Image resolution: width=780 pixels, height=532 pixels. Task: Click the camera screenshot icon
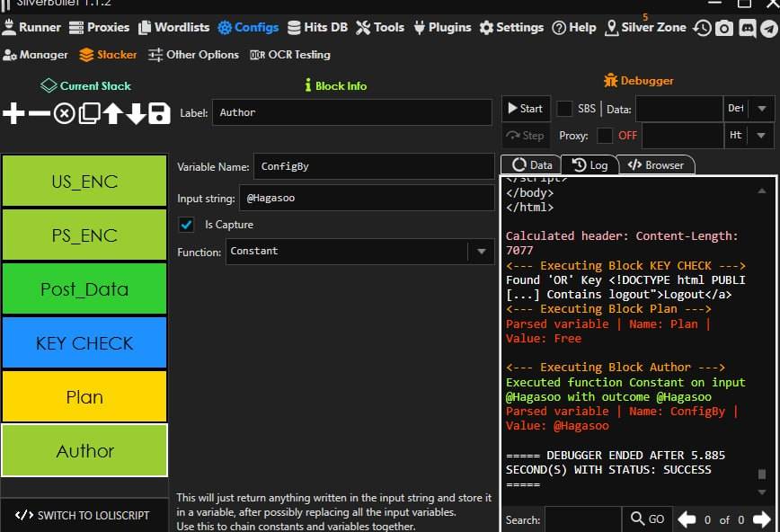(x=724, y=28)
